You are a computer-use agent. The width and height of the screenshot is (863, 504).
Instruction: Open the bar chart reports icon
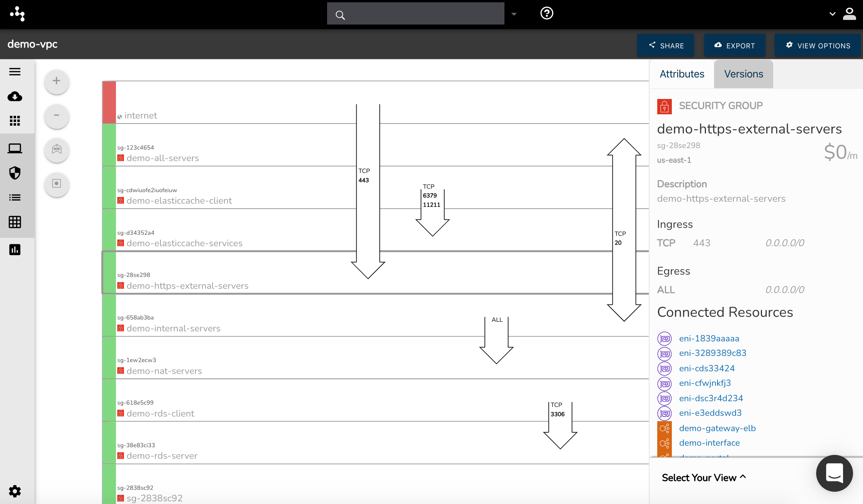click(15, 250)
